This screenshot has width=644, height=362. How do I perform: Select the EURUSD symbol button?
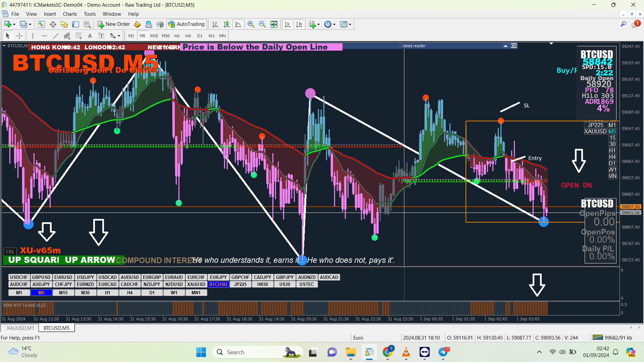coord(63,277)
